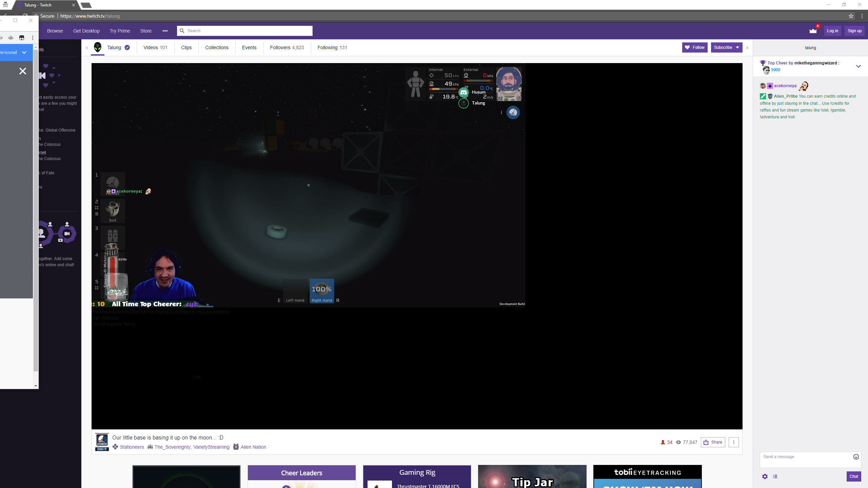Click the Share button
Screen dimensions: 868x488
(x=713, y=442)
